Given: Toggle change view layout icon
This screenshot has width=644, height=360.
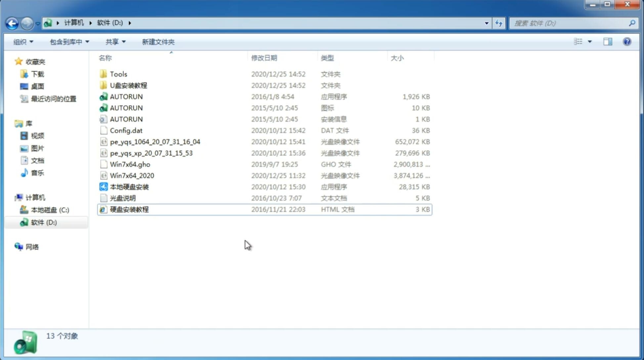Looking at the screenshot, I should (x=581, y=41).
